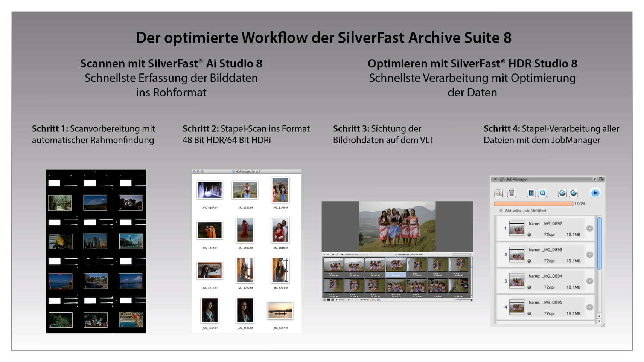644x362 pixels.
Task: Select the red-framed slide in scan preview
Action: point(60,281)
